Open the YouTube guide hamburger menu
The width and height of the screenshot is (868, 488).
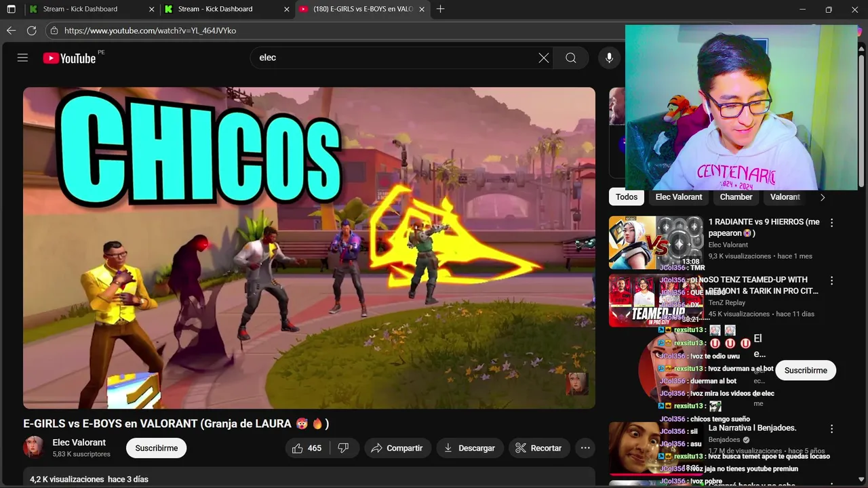[22, 58]
